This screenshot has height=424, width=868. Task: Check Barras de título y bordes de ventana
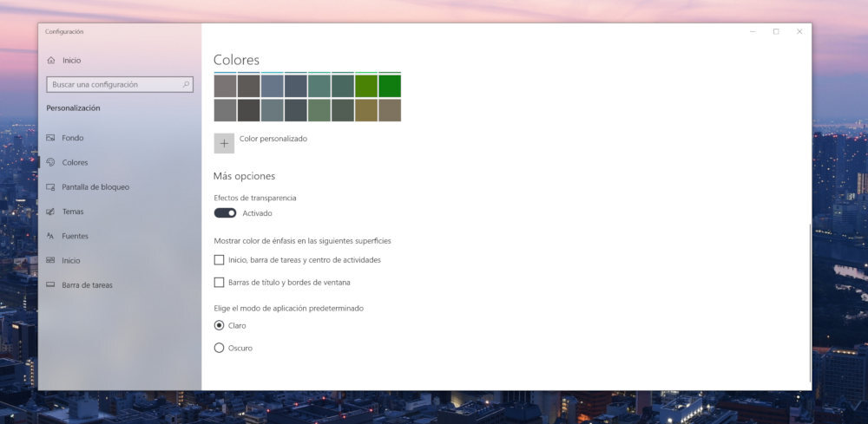click(x=220, y=283)
